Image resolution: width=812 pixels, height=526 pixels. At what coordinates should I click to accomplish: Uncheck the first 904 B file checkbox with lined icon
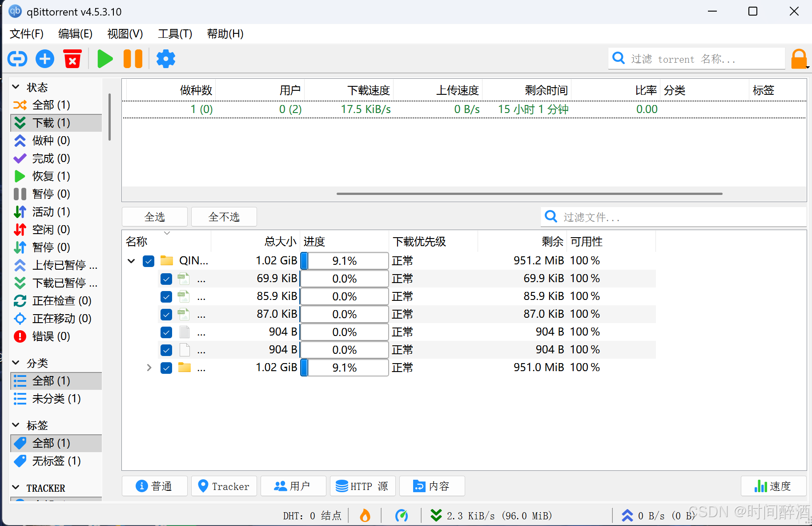[x=166, y=332]
